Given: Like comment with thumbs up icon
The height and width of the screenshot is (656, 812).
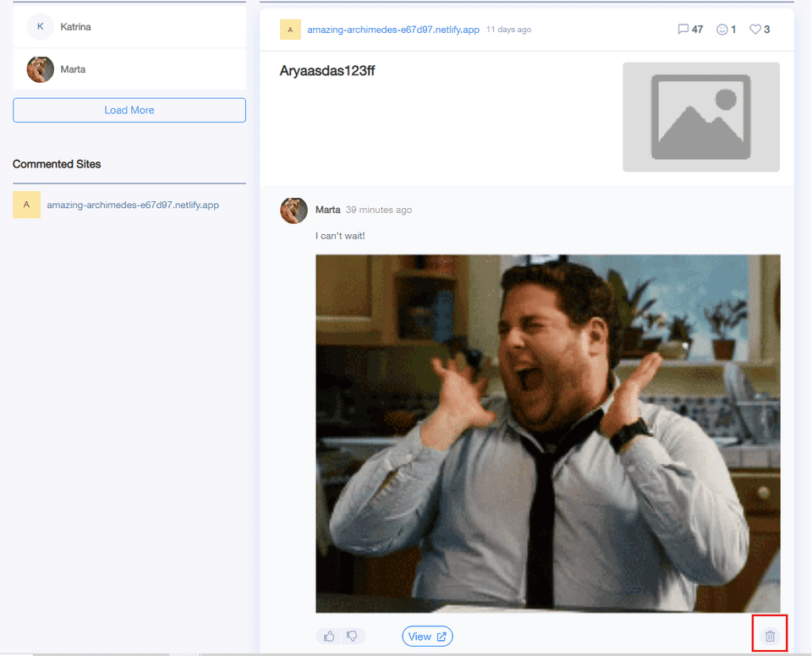Looking at the screenshot, I should (x=329, y=636).
